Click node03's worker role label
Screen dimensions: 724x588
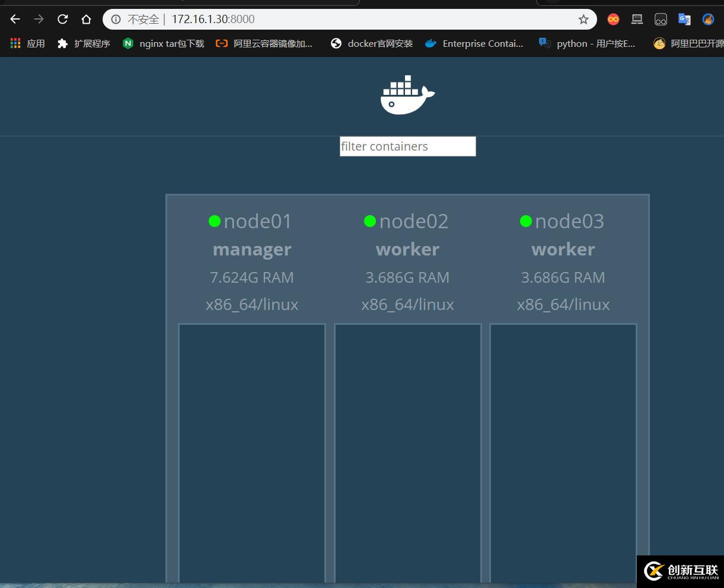[563, 250]
